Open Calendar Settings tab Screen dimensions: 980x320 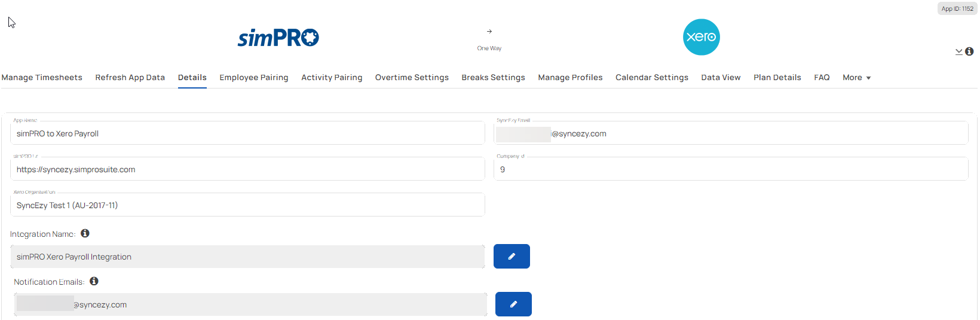[x=652, y=77]
